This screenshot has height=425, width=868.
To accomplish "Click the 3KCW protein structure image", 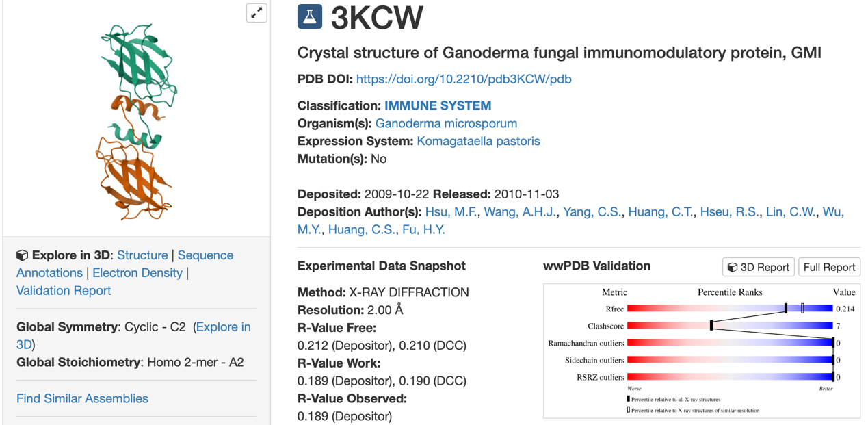I will click(x=137, y=123).
